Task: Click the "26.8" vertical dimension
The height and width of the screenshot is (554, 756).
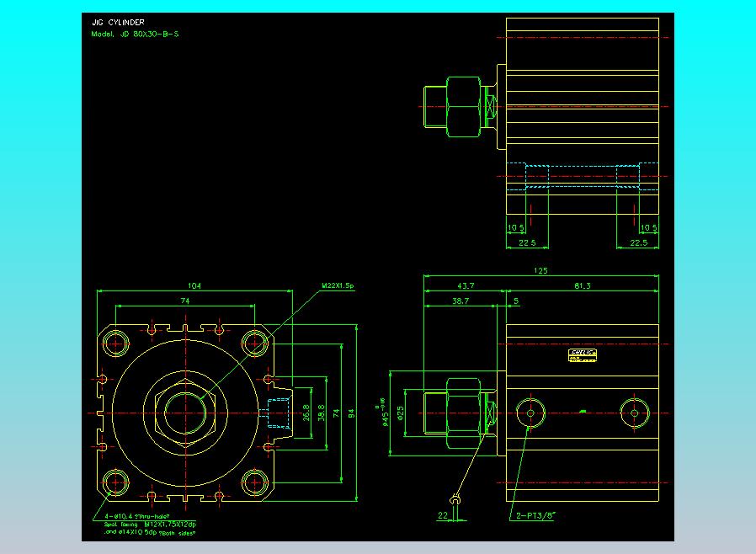Action: coord(306,413)
